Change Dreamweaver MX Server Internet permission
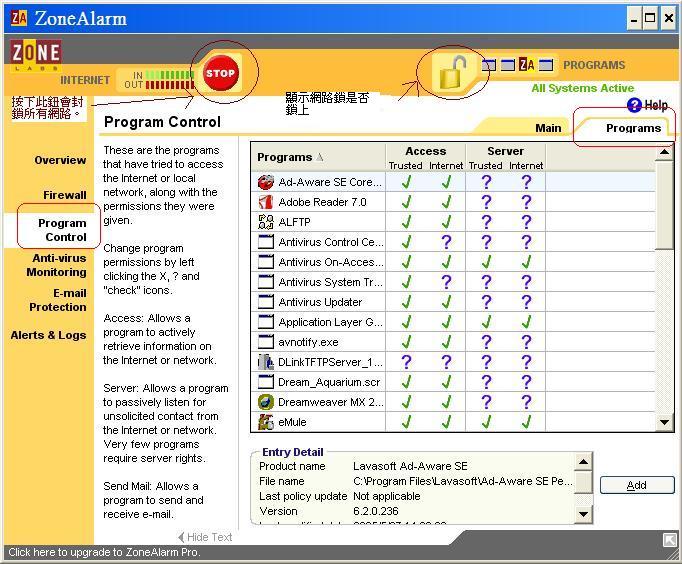The width and height of the screenshot is (682, 564). coord(526,402)
